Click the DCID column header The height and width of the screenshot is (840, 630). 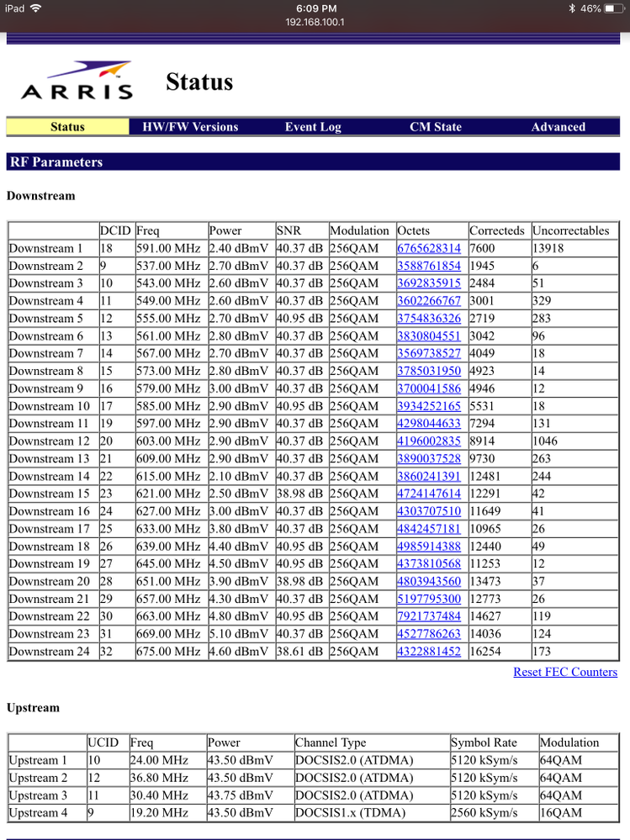115,231
